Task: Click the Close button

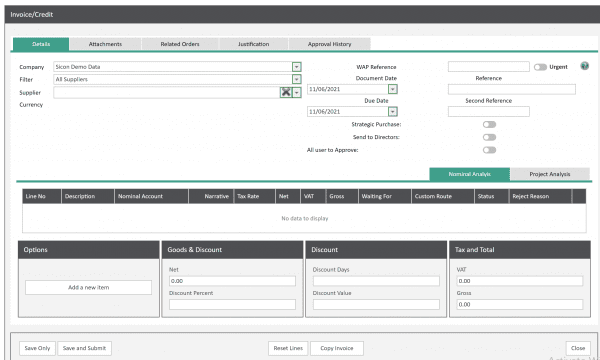Action: pyautogui.click(x=578, y=348)
